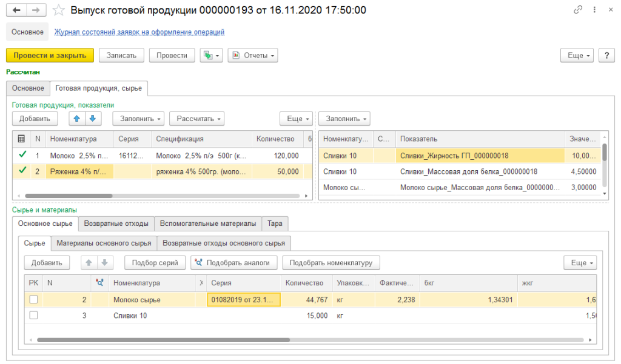
Task: Click Показатель column header
Action: (480, 139)
